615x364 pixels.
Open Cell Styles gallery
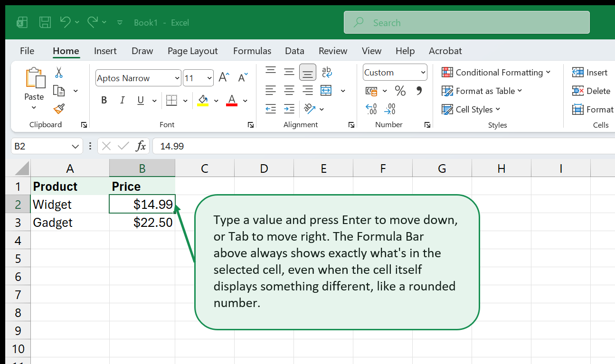(x=471, y=109)
